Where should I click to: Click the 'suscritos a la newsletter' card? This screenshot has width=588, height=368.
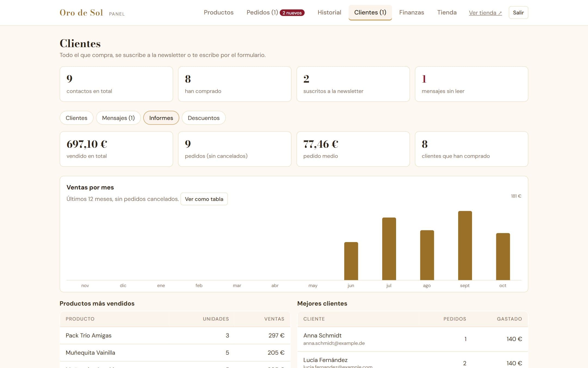pyautogui.click(x=353, y=84)
